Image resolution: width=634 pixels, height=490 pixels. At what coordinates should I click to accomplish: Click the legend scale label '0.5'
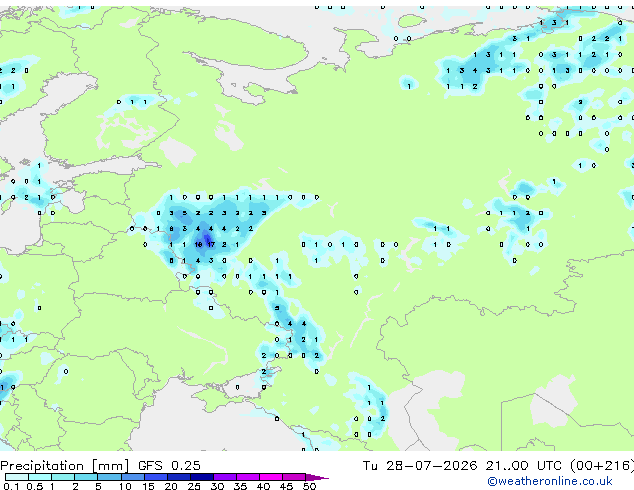coord(35,486)
